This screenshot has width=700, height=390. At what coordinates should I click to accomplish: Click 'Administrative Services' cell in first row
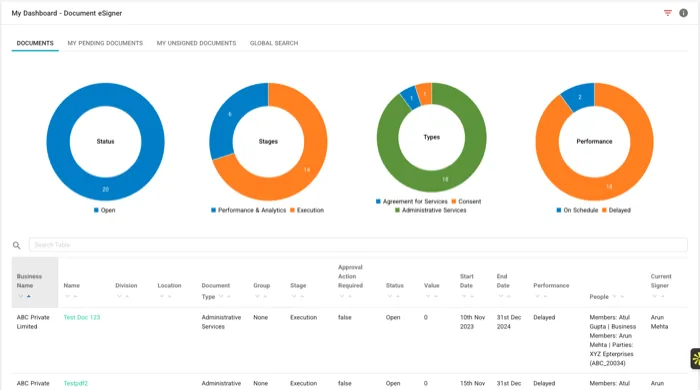tap(221, 322)
